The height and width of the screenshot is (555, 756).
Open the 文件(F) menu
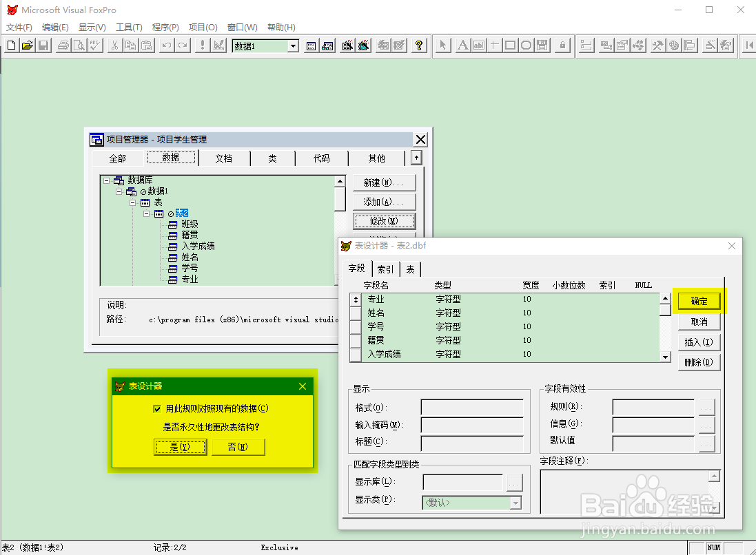point(19,28)
